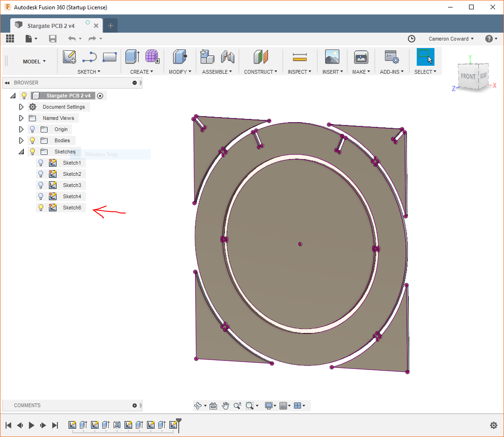Select the Extrude tool
Viewport: 504px width, 437px height.
tap(132, 56)
